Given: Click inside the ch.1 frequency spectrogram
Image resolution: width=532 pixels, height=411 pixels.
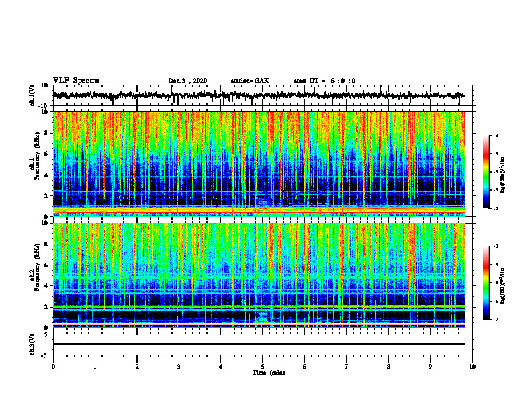Looking at the screenshot, I should pos(259,164).
